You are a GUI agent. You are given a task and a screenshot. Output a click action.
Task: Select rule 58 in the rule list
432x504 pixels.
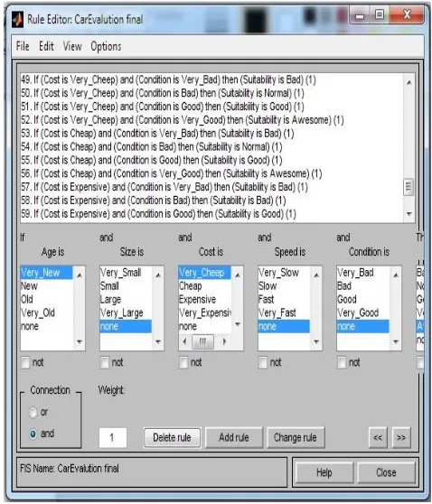pos(154,201)
